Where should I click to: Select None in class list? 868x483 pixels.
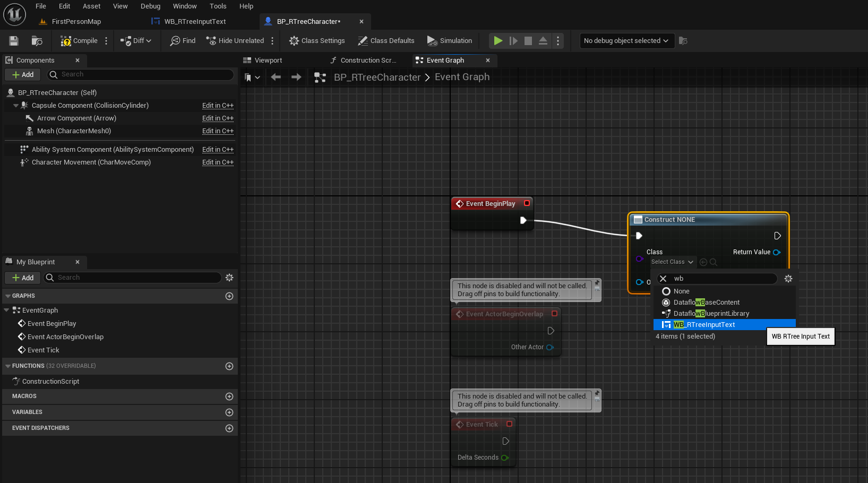pos(725,291)
